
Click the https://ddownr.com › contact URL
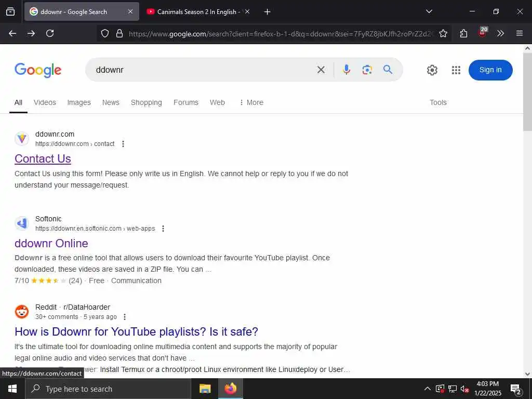pos(75,144)
